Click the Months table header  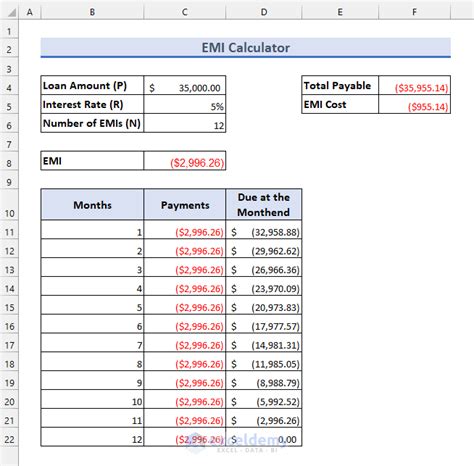92,205
